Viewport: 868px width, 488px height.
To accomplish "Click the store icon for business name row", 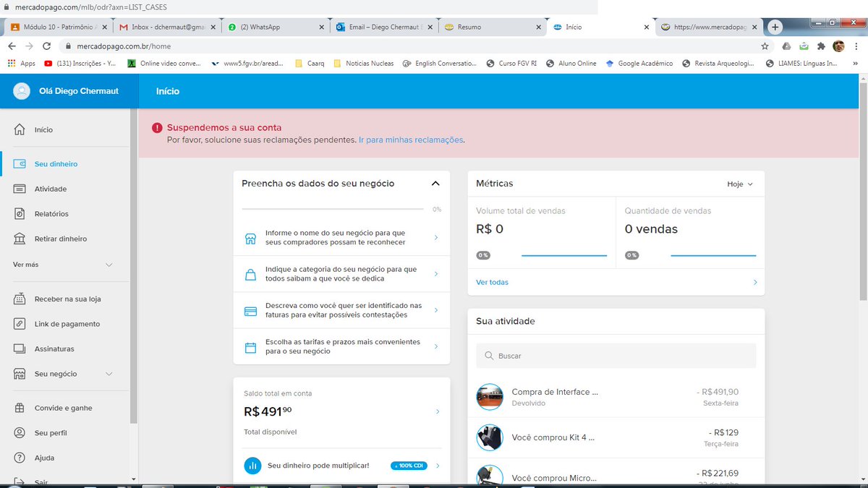I will pyautogui.click(x=251, y=238).
